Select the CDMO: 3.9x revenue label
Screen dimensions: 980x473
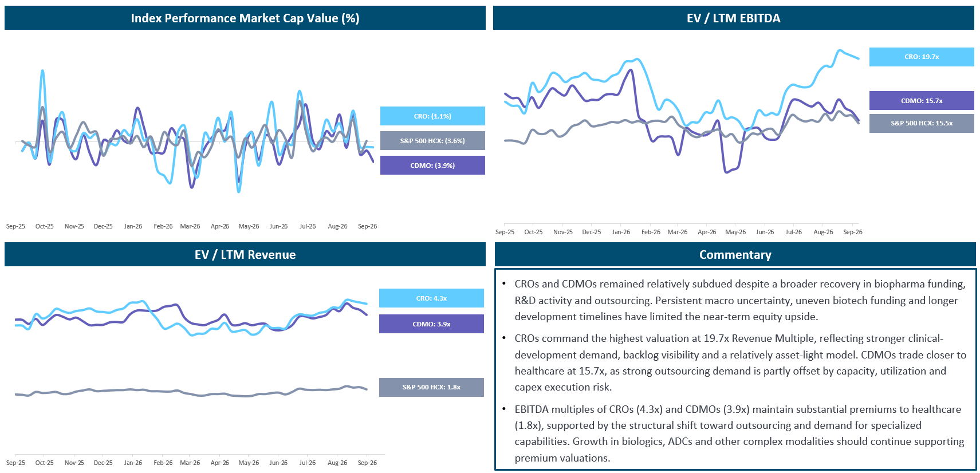(x=431, y=324)
